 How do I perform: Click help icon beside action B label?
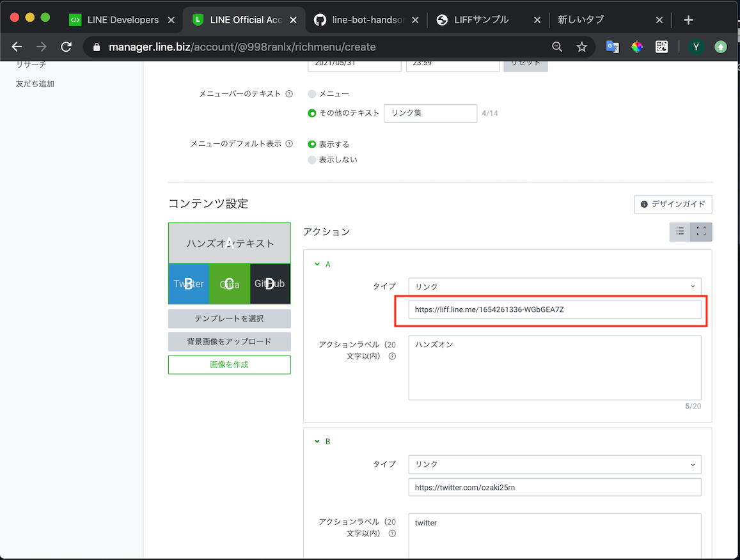391,534
